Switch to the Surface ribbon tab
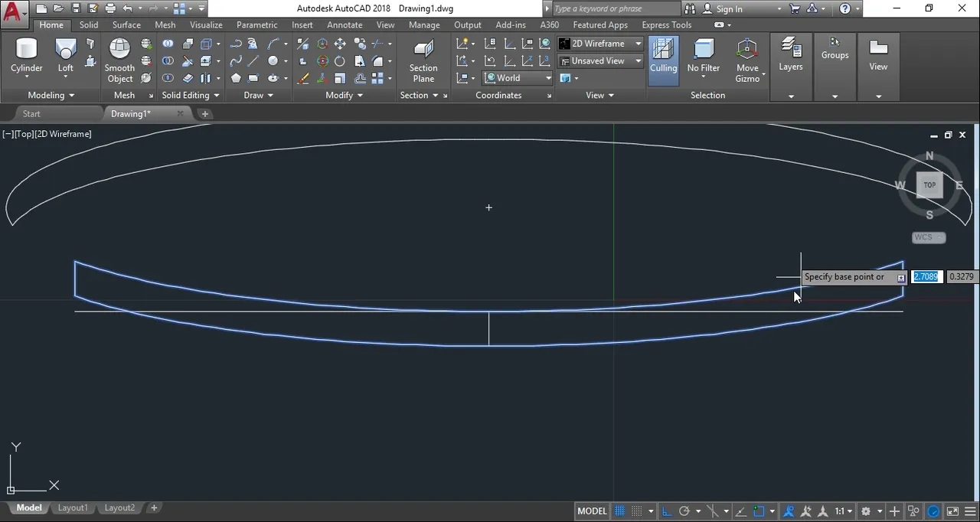This screenshot has width=980, height=522. tap(126, 24)
